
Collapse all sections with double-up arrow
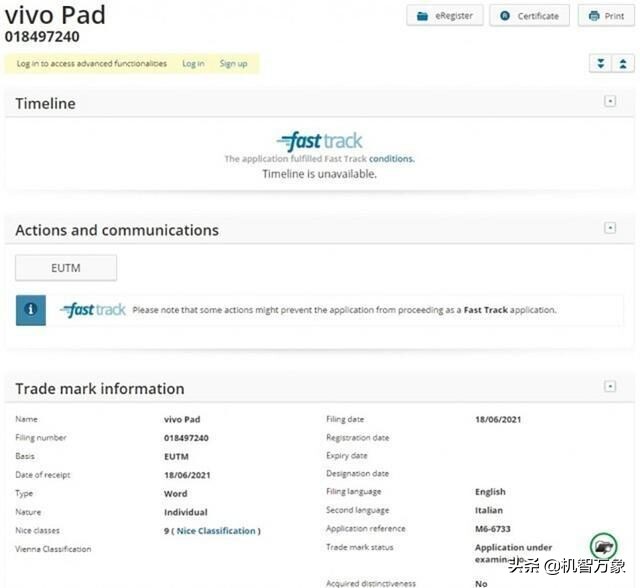coord(623,64)
